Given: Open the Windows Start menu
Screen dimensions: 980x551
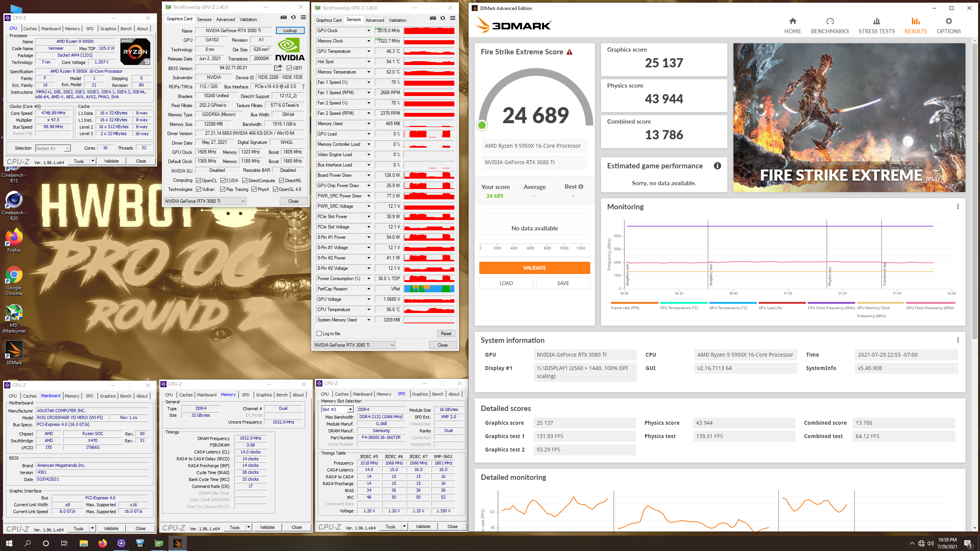Looking at the screenshot, I should (x=9, y=543).
